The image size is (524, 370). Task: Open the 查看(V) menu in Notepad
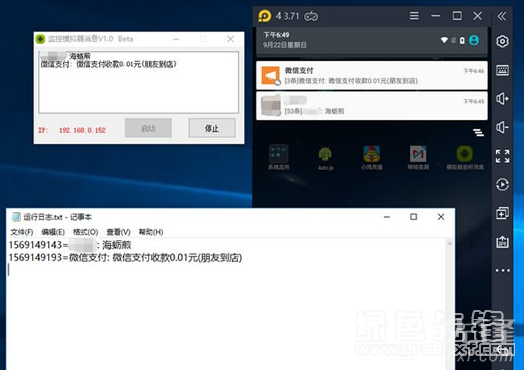118,232
